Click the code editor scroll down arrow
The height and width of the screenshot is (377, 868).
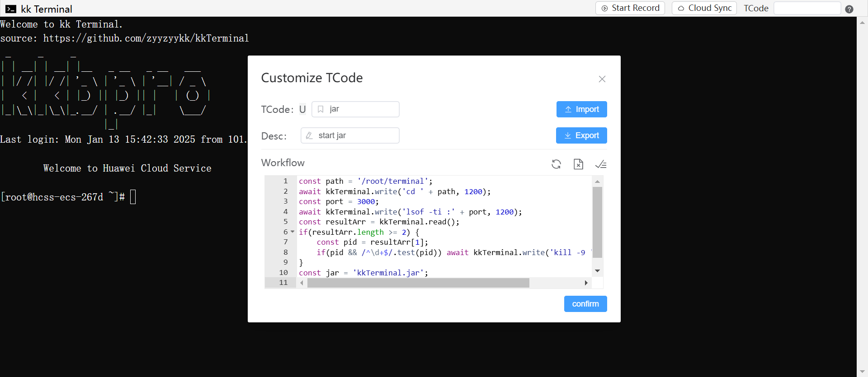(x=597, y=271)
